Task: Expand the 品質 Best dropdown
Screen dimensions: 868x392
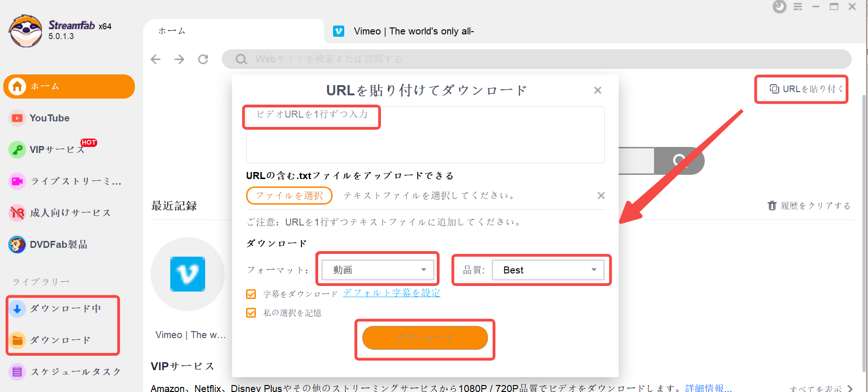Action: coord(548,270)
